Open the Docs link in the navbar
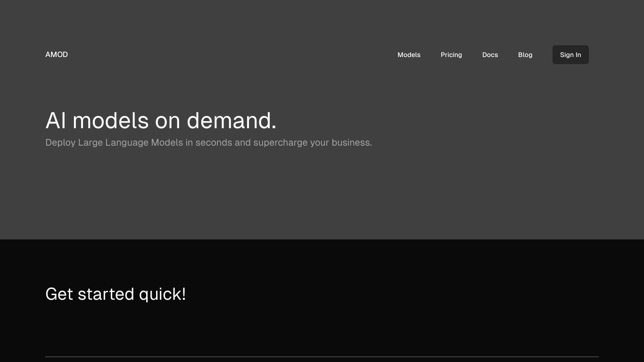The height and width of the screenshot is (362, 644). tap(490, 55)
